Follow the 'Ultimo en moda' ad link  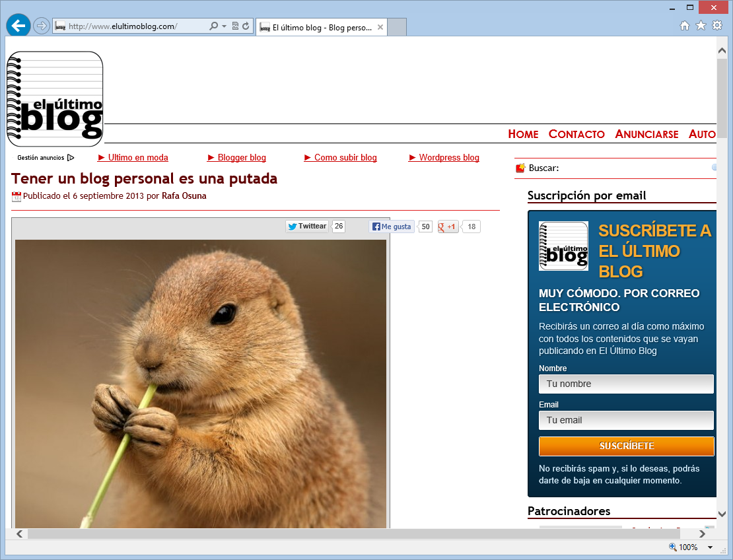(133, 158)
